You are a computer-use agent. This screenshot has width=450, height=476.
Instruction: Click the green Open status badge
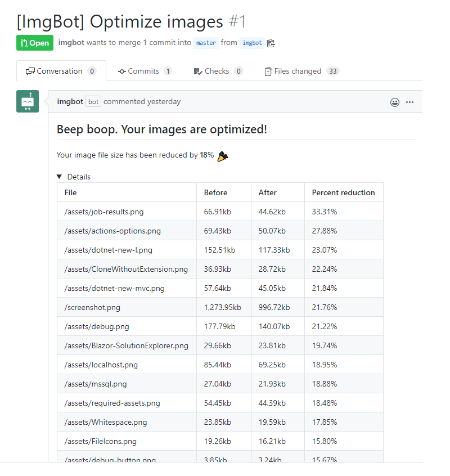(34, 43)
